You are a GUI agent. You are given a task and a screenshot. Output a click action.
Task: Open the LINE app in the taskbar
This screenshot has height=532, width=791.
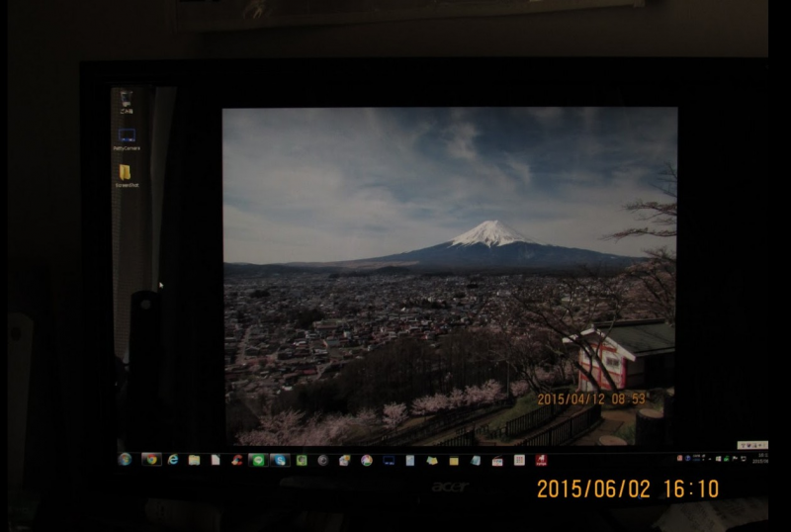pyautogui.click(x=257, y=460)
